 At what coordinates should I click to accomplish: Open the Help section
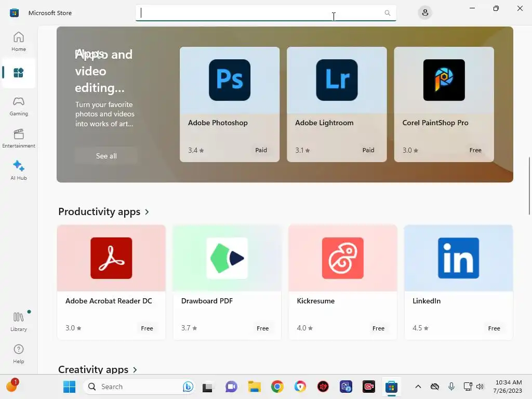19,354
